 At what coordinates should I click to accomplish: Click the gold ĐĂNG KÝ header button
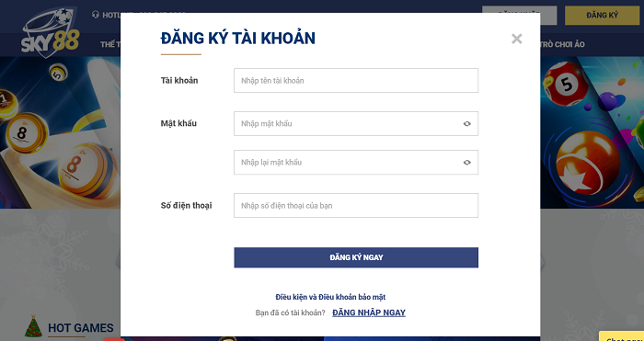click(x=602, y=16)
